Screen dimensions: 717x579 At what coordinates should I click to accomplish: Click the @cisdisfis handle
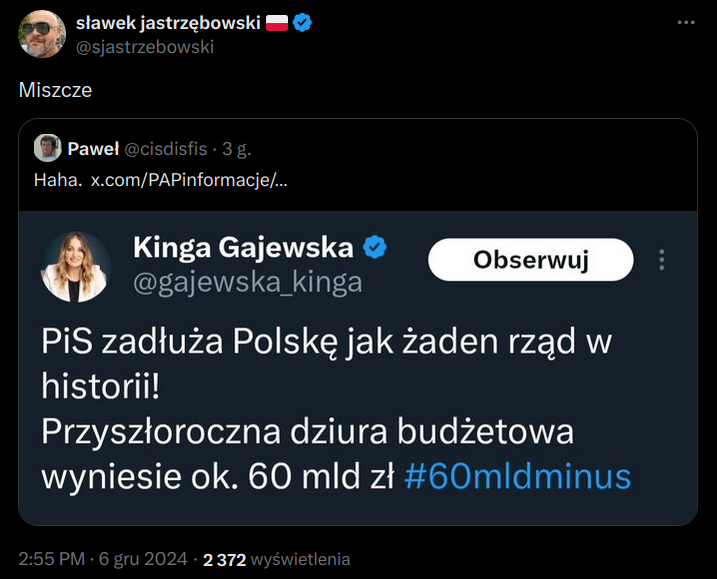pyautogui.click(x=165, y=149)
